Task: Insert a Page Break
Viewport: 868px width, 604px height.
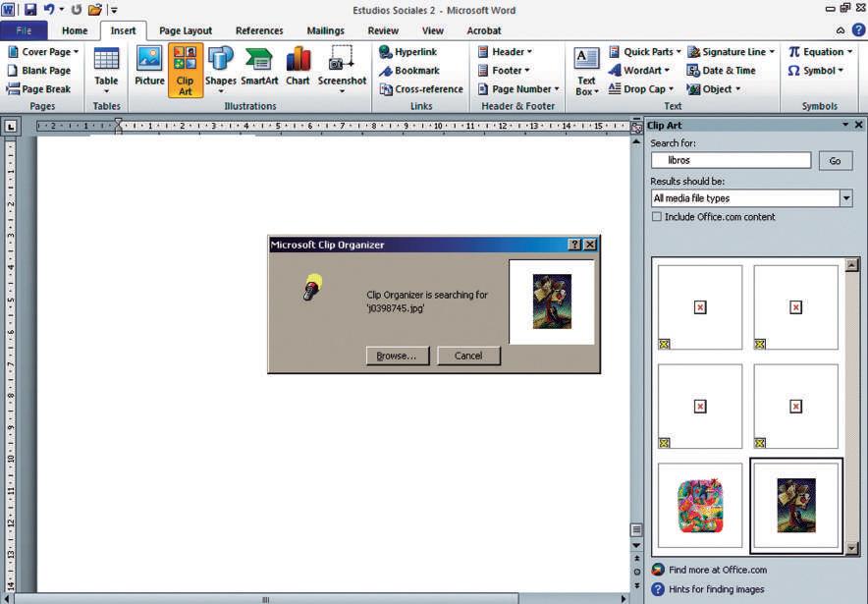Action: 38,89
